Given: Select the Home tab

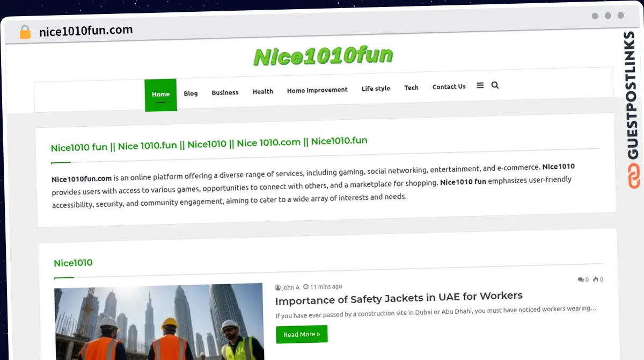Looking at the screenshot, I should pos(160,95).
